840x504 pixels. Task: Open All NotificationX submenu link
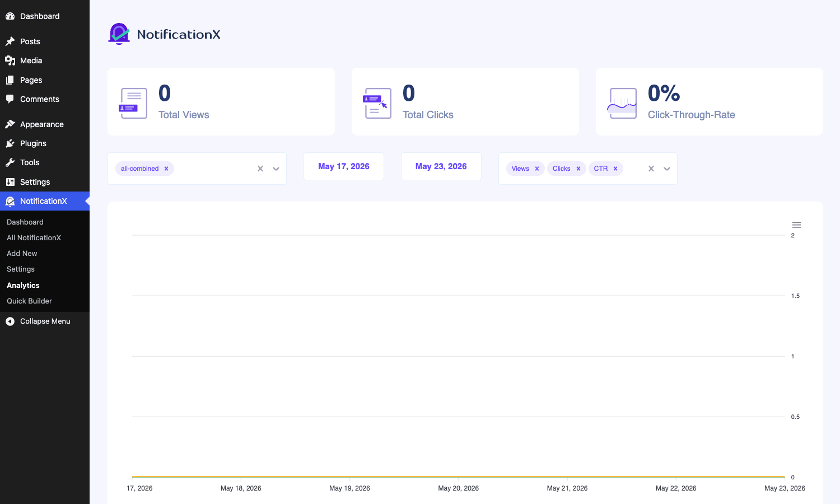34,237
